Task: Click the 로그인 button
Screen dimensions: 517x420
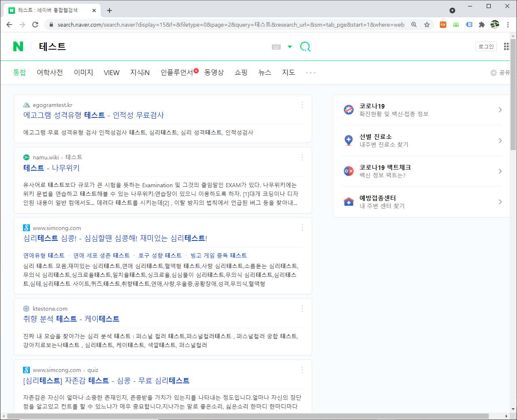Action: (486, 46)
